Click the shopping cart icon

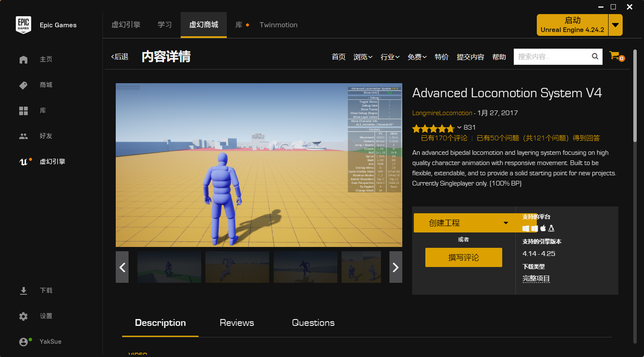click(615, 55)
